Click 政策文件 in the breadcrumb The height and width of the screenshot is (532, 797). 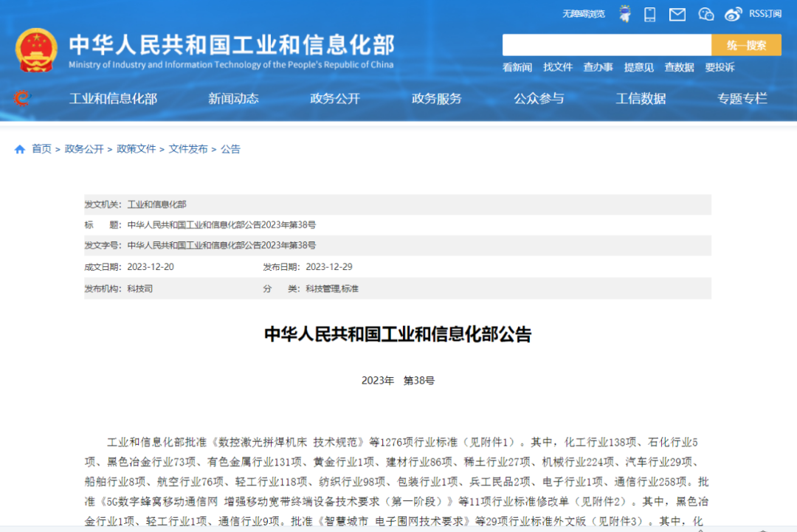(x=137, y=149)
